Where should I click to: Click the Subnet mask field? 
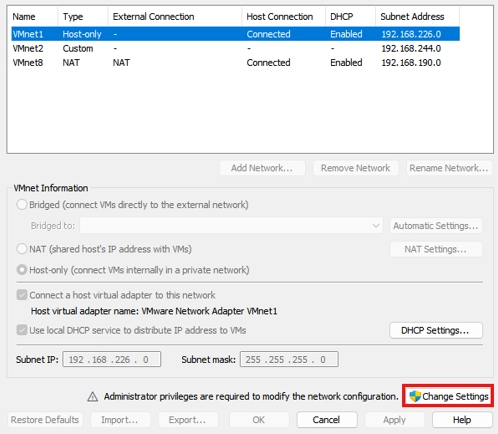coord(289,359)
